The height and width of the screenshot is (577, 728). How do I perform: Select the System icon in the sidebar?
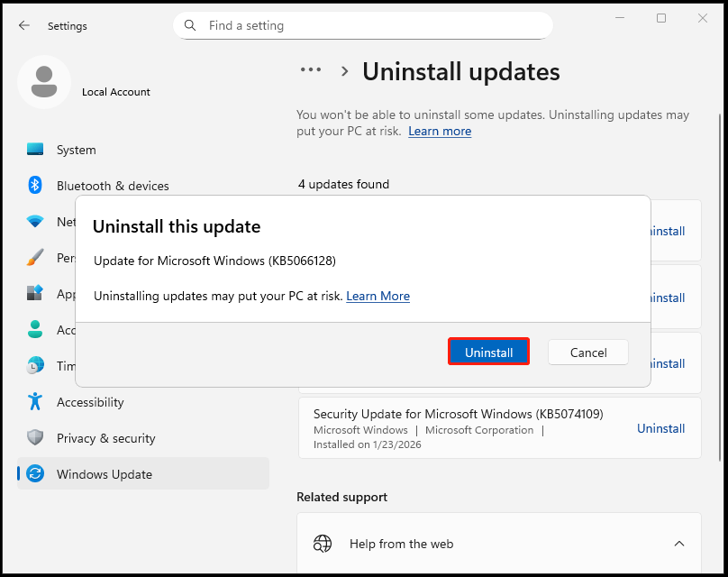(x=33, y=150)
